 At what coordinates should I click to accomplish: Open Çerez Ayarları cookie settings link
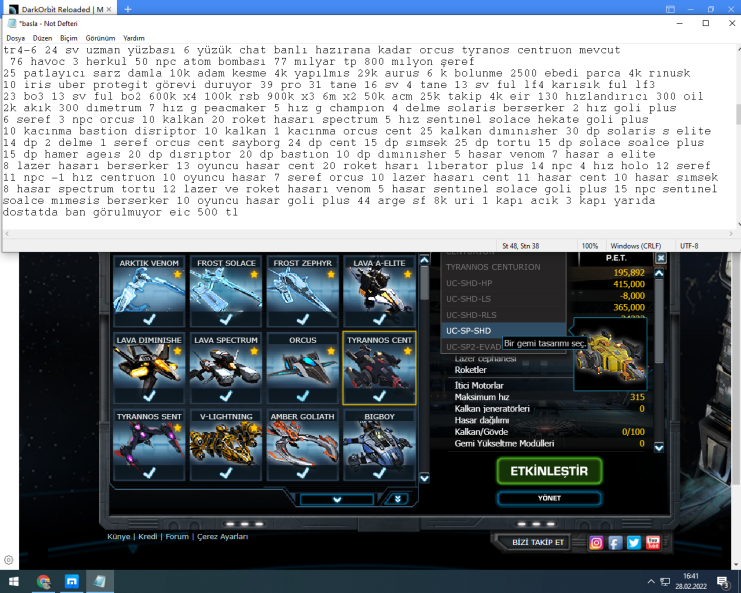223,537
